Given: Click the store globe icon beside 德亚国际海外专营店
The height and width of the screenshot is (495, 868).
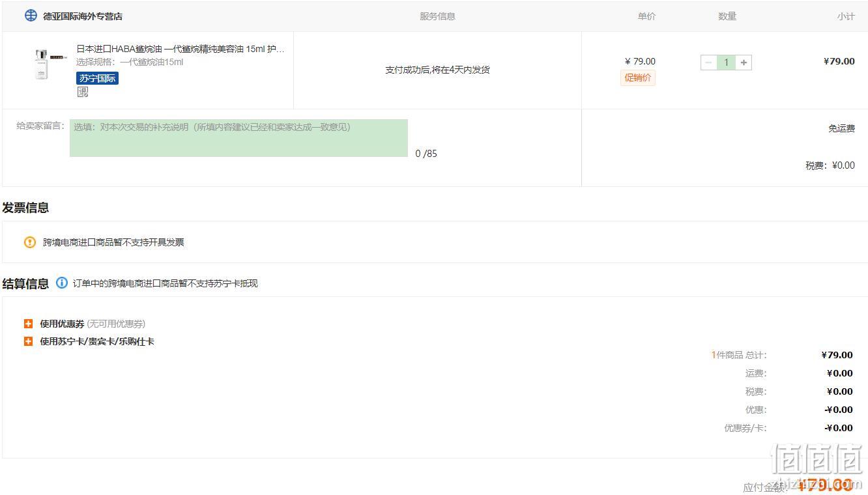Looking at the screenshot, I should (31, 16).
